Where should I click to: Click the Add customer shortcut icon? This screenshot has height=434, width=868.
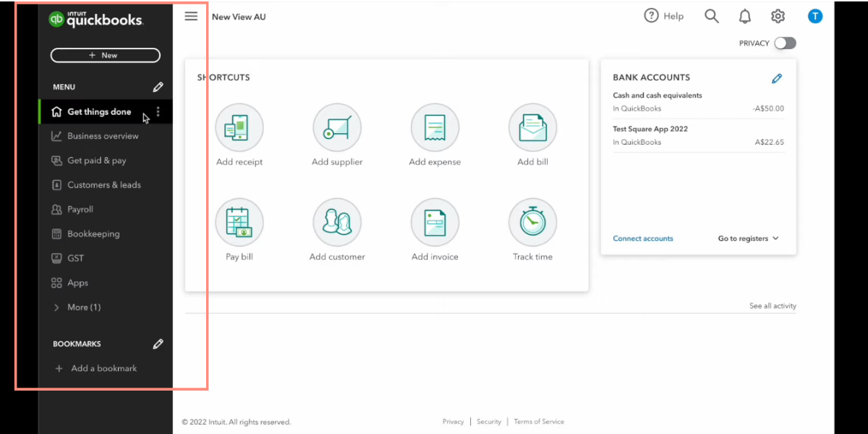point(337,222)
